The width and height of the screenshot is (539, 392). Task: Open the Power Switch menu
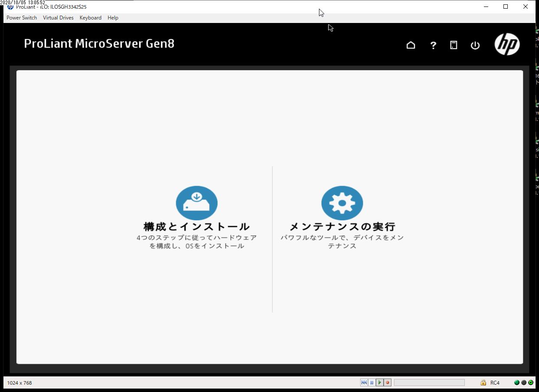click(22, 18)
